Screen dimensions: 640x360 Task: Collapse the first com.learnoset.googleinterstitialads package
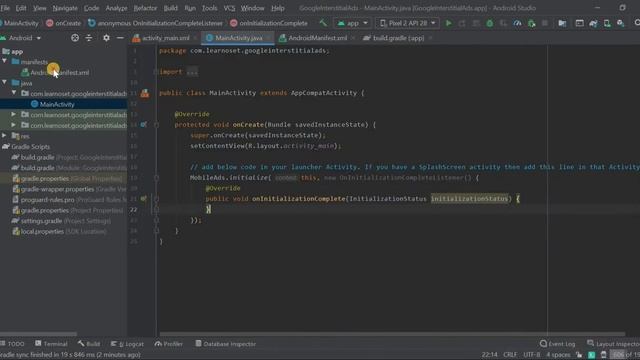coord(14,93)
